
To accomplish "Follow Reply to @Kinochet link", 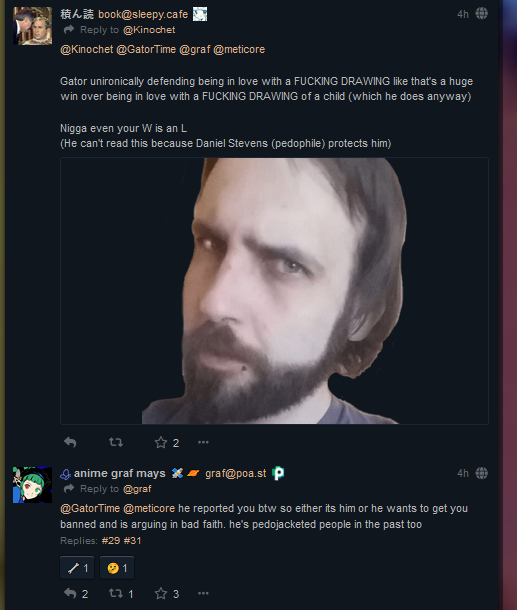I will pos(149,30).
